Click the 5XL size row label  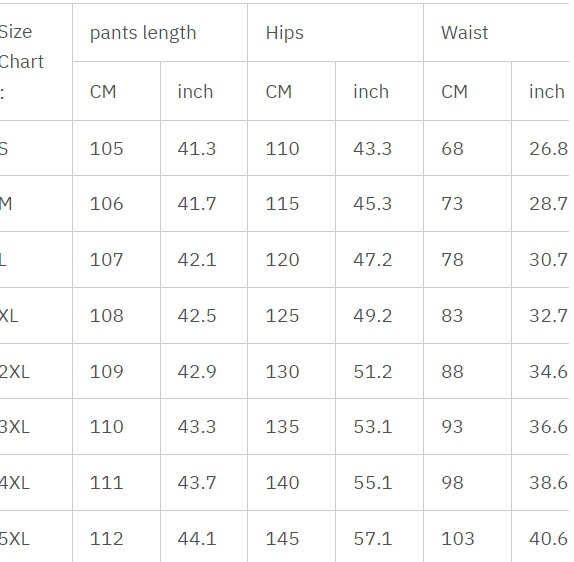(x=14, y=538)
